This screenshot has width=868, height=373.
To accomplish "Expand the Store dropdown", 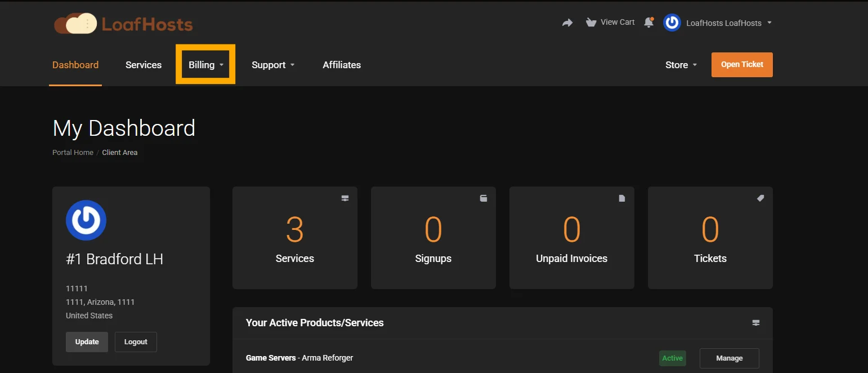I will tap(681, 65).
